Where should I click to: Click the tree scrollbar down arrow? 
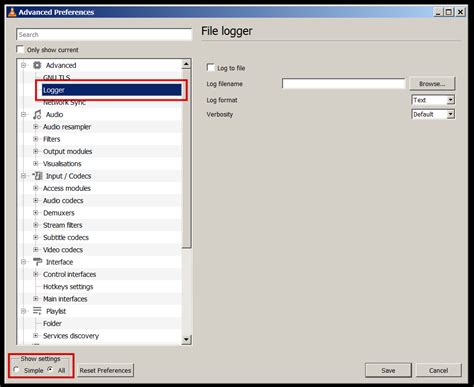(x=186, y=340)
